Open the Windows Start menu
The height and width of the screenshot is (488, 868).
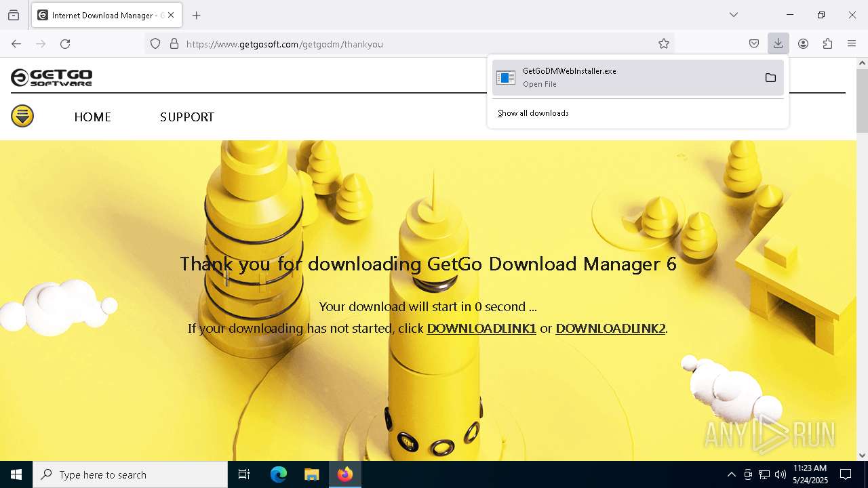pyautogui.click(x=16, y=474)
